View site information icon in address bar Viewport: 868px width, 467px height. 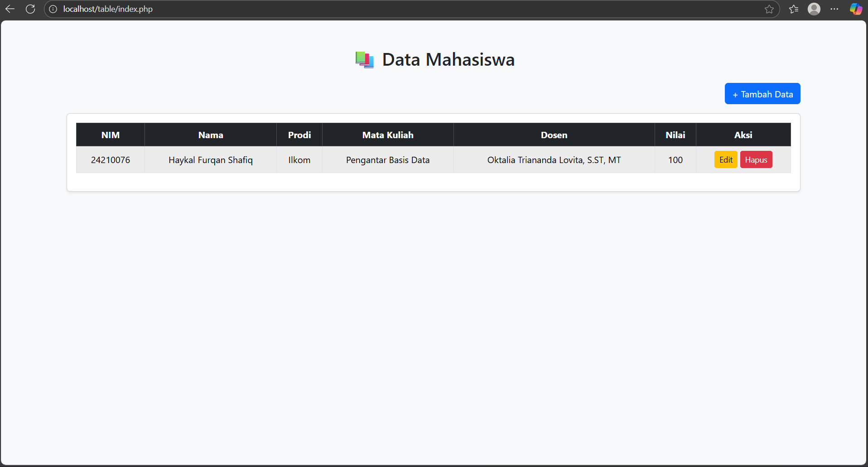click(53, 9)
